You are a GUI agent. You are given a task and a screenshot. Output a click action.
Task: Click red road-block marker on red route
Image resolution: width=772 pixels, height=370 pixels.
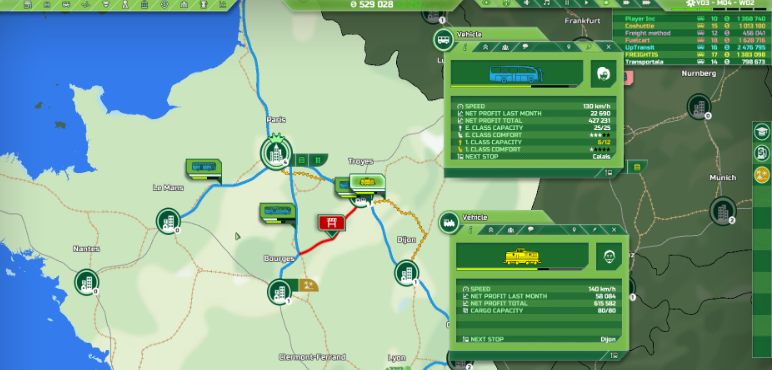(331, 223)
